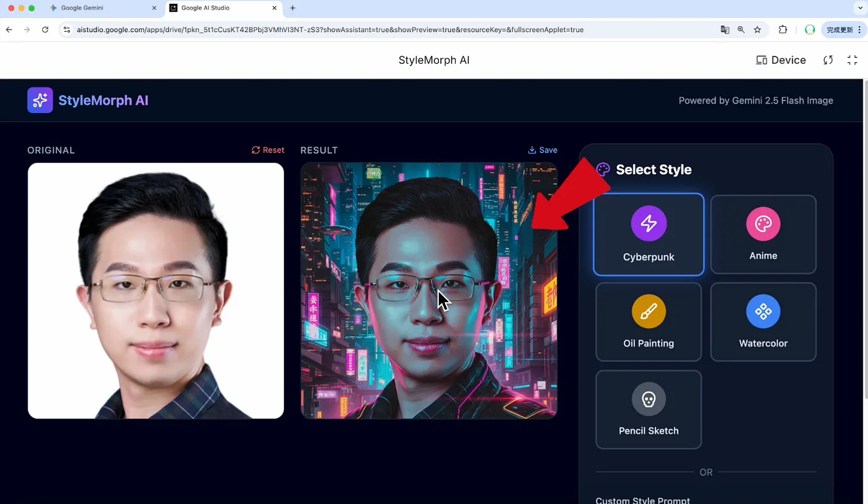Open the Chrome profile avatar
Screen dimensions: 868x504
pyautogui.click(x=810, y=30)
